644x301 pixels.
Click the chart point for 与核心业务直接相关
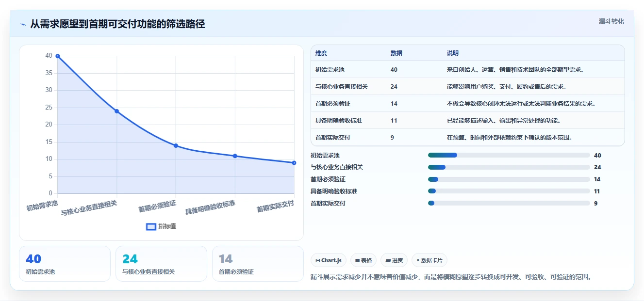(116, 111)
